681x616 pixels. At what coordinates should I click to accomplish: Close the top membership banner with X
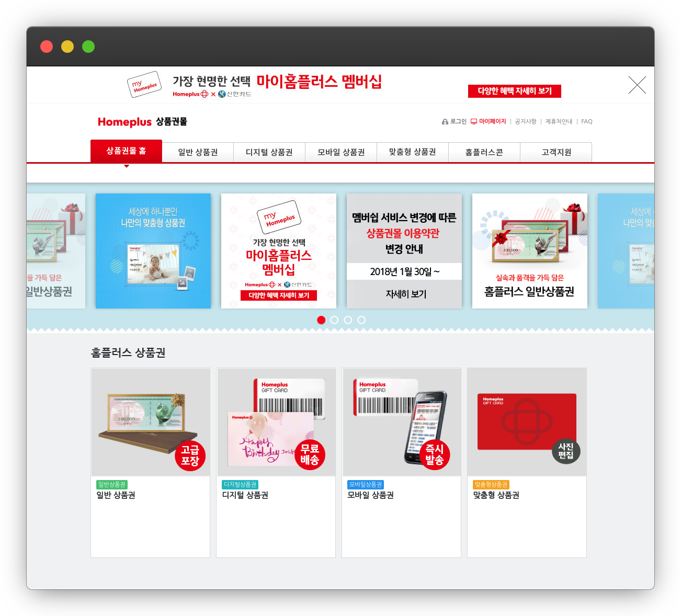click(x=637, y=85)
